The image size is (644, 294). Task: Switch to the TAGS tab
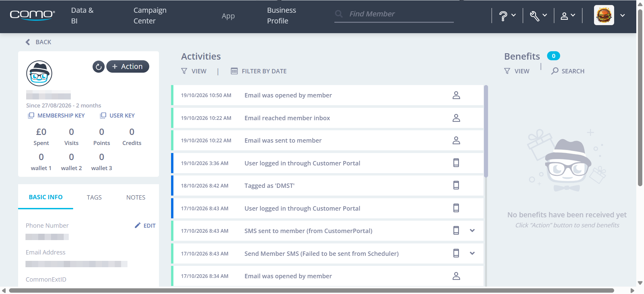click(x=94, y=198)
